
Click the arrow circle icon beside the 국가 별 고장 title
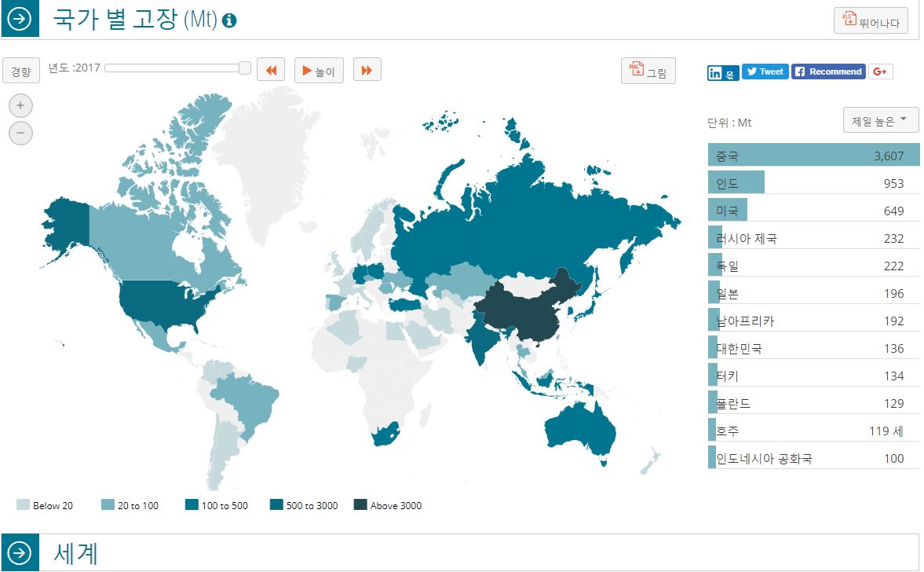[19, 20]
